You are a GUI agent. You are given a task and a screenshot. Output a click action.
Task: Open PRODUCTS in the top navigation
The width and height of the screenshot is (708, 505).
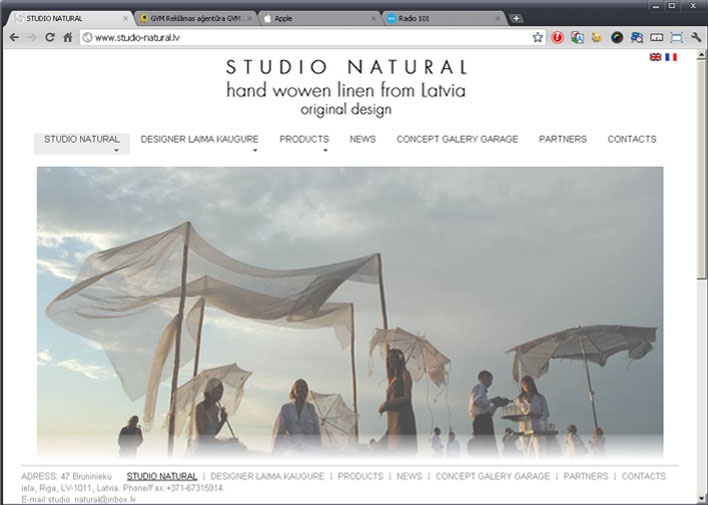[x=304, y=139]
